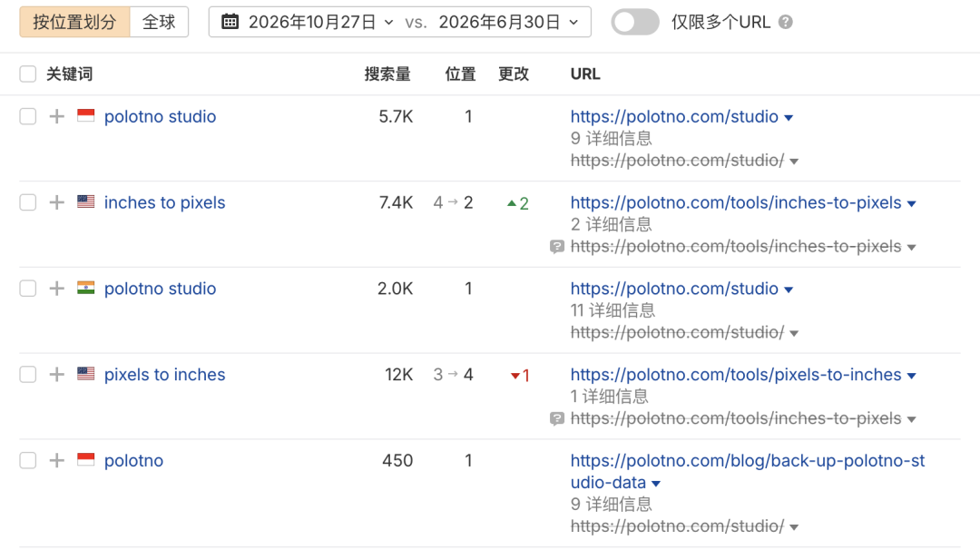Viewport: 980px width, 550px height.
Task: Sort by 搜索量 column header
Action: 387,74
